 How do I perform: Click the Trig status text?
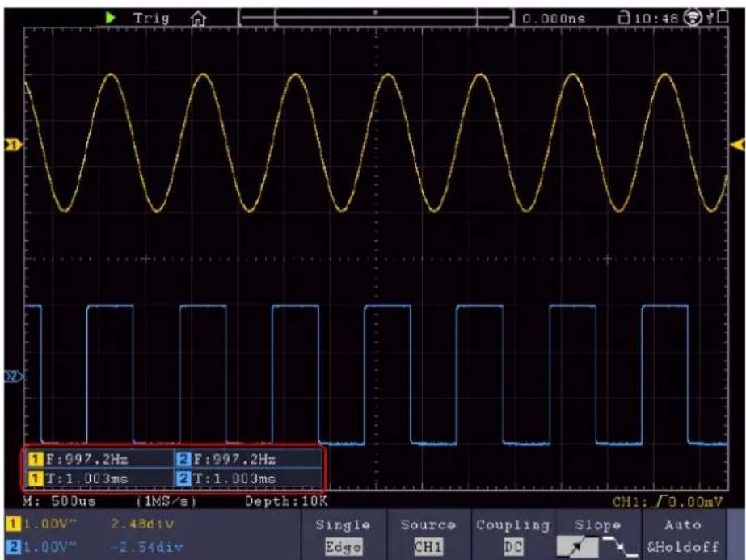151,19
